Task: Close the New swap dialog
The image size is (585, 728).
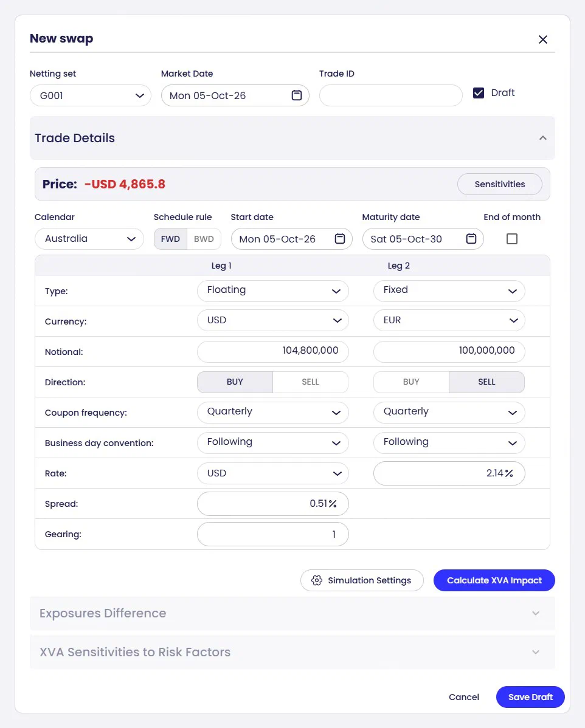Action: 542,39
